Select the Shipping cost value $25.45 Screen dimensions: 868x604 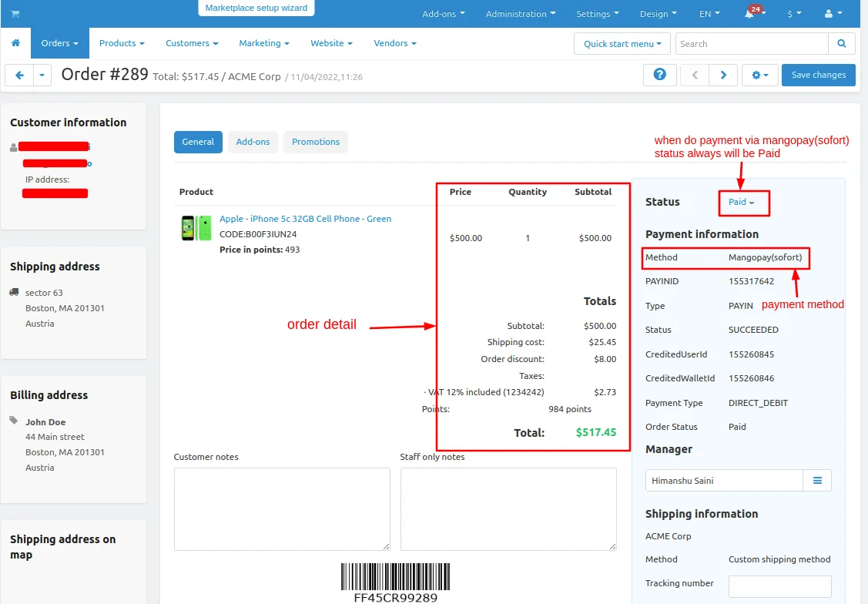click(602, 342)
